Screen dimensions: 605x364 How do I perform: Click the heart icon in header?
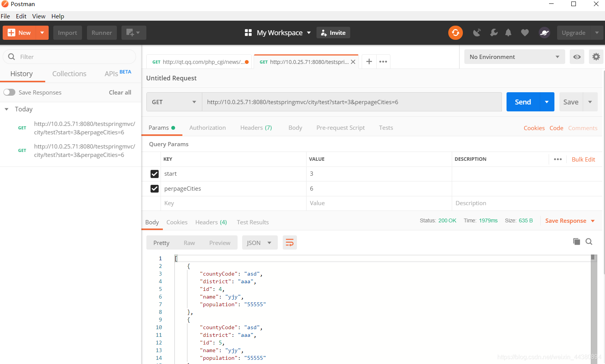(525, 33)
